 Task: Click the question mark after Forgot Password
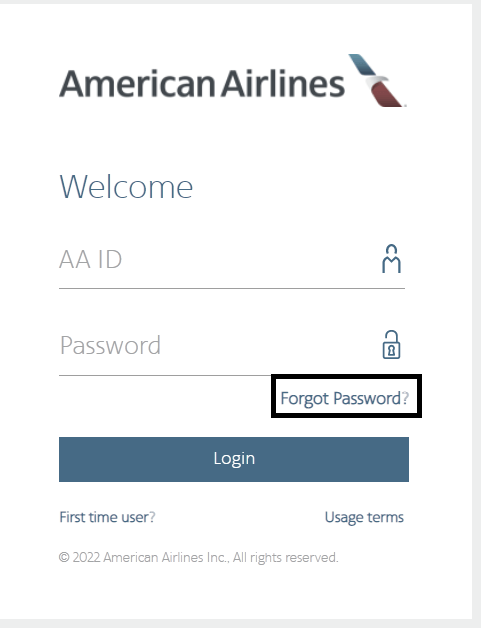(405, 398)
